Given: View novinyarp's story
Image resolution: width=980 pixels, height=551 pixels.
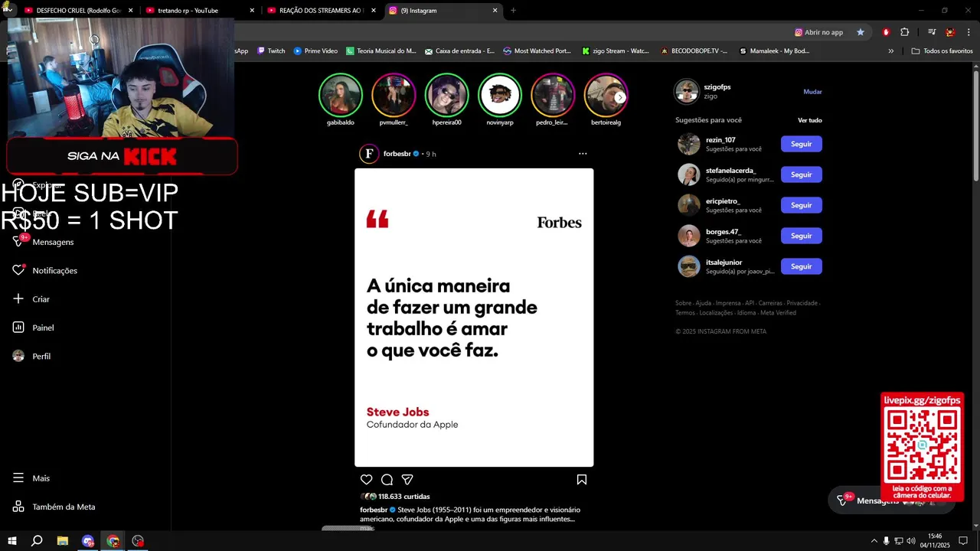Looking at the screenshot, I should tap(500, 95).
